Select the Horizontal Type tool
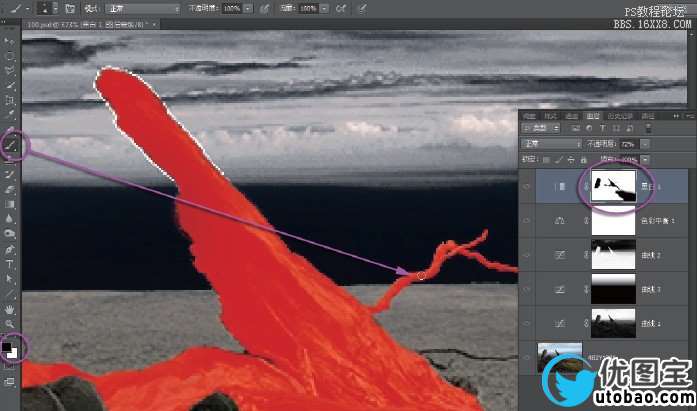This screenshot has width=697, height=411. (x=9, y=264)
